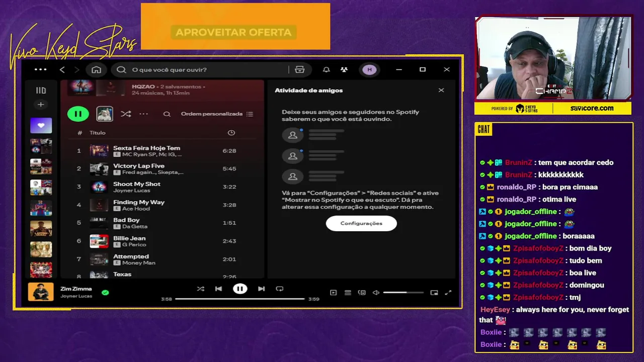
Task: Mute the volume speaker icon
Action: tap(376, 293)
